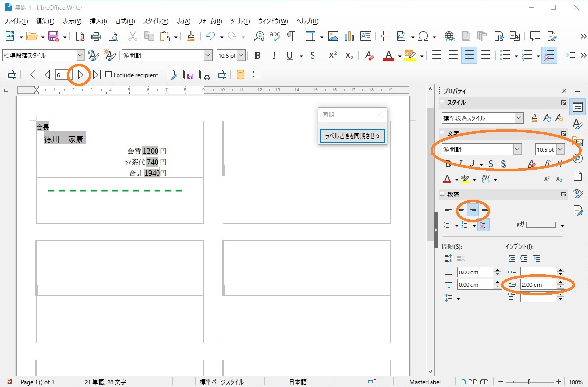Open sidebar font size 10.5 pt dropdown

tap(560, 149)
